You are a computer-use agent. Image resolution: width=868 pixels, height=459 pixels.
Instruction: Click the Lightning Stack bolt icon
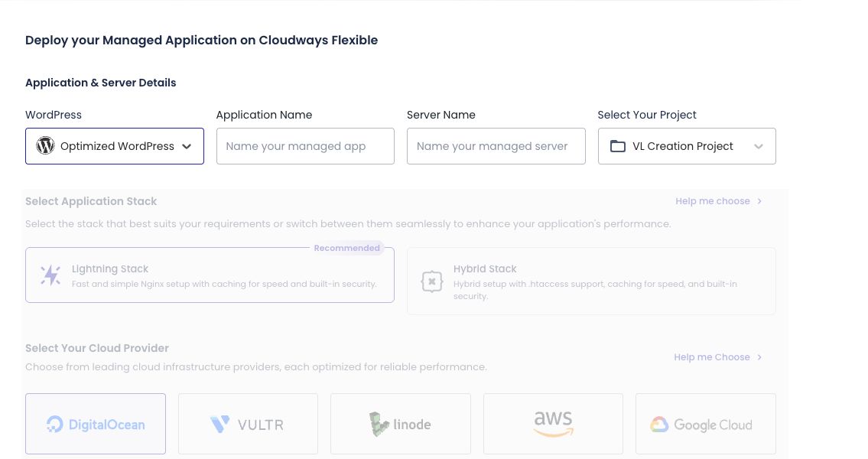[50, 275]
